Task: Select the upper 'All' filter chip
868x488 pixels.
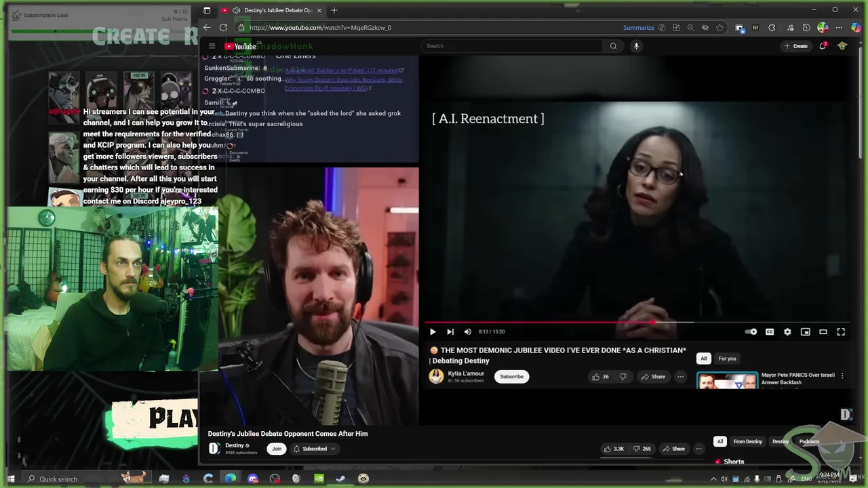Action: (x=704, y=359)
